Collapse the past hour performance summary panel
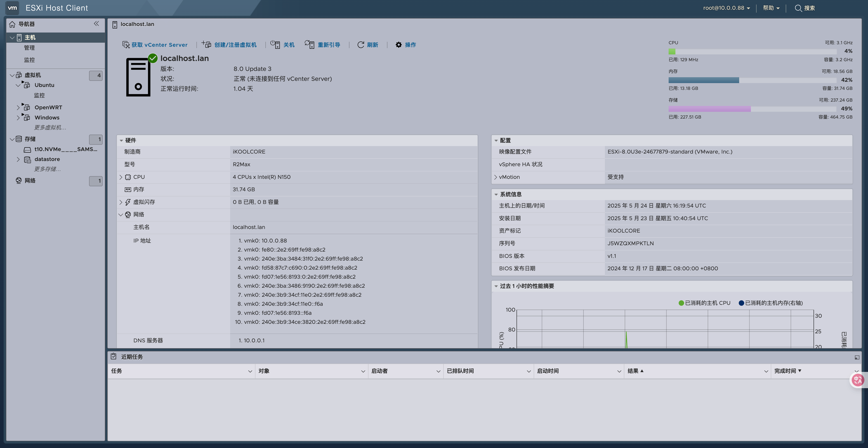Image resolution: width=868 pixels, height=448 pixels. click(x=496, y=286)
